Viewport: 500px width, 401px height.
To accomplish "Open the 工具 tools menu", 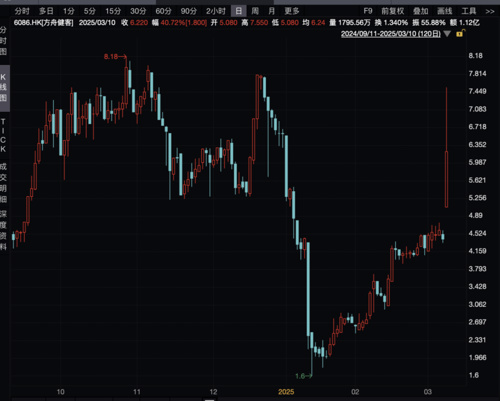I will [469, 11].
